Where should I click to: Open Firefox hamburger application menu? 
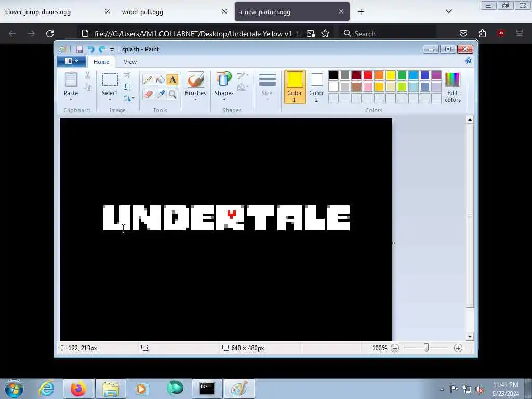[x=520, y=33]
